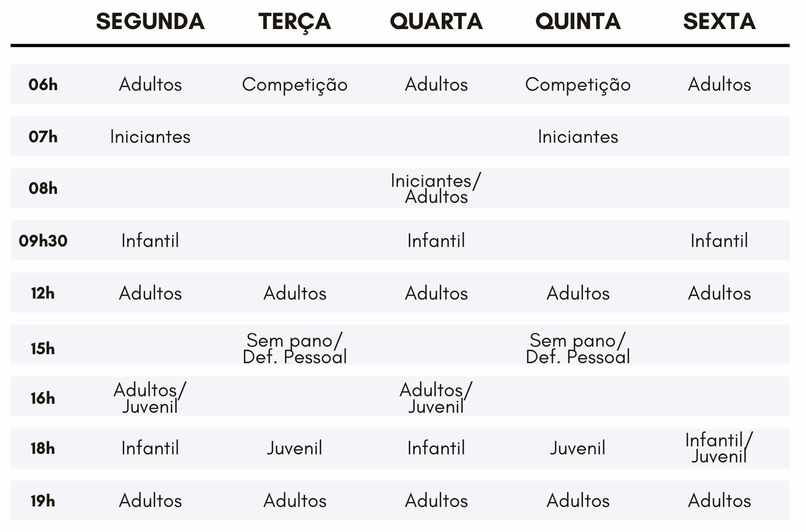Screen dimensions: 806x532
Task: Select Adultos/Juvenil on Segunda at 16h
Action: click(150, 398)
